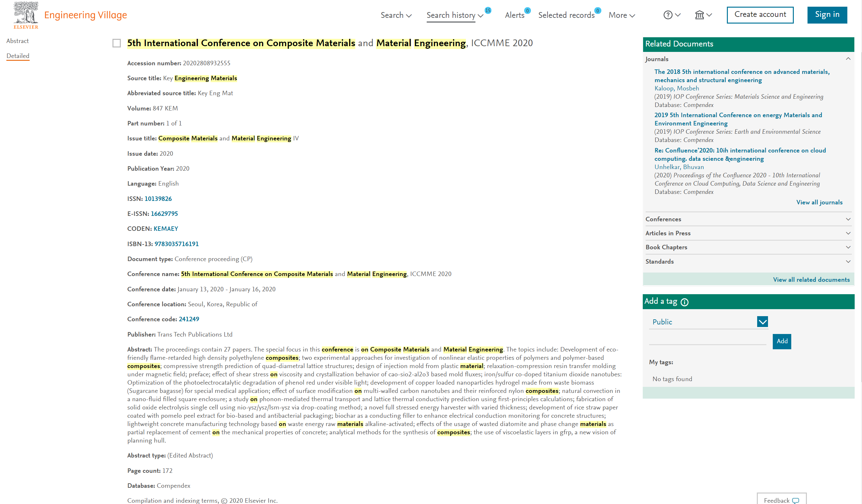Screen dimensions: 862x504
Task: Click the Page count 172 value
Action: (x=167, y=471)
